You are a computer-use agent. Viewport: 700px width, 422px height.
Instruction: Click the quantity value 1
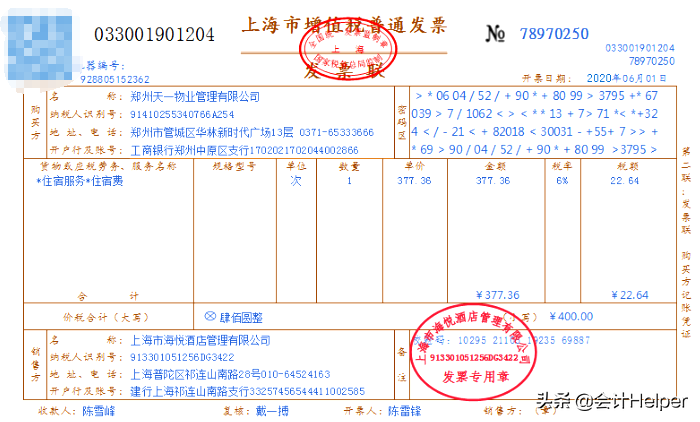(350, 181)
